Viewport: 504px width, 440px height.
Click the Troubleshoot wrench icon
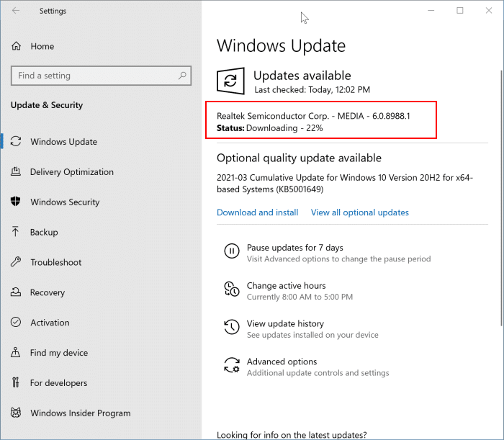pyautogui.click(x=16, y=262)
